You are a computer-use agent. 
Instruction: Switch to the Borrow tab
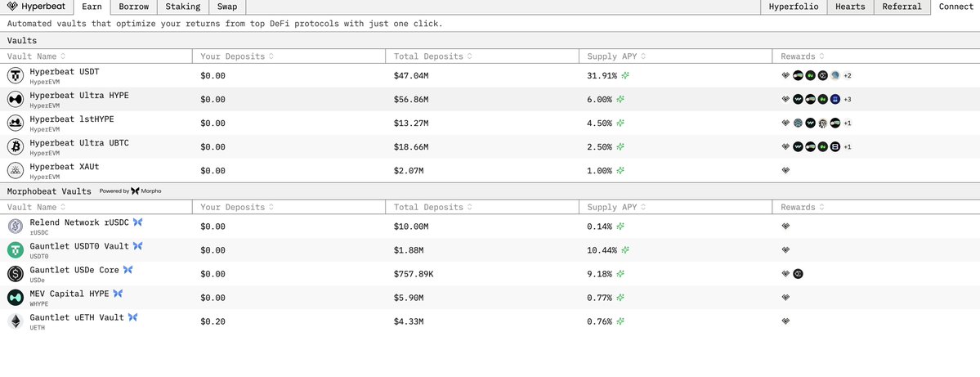pos(134,7)
